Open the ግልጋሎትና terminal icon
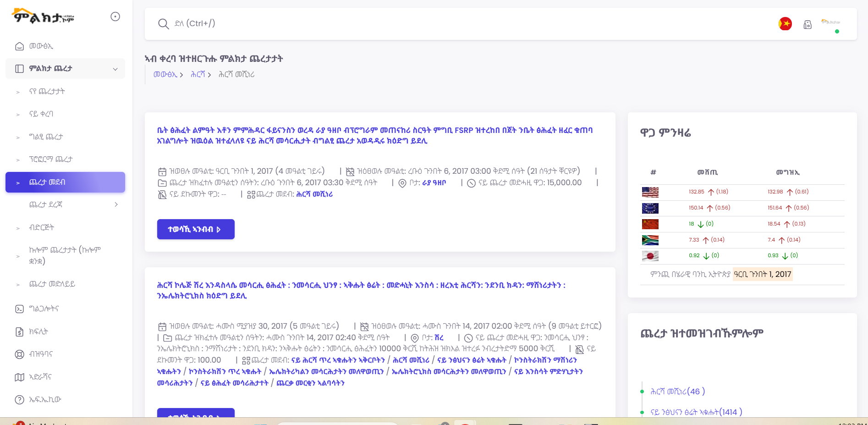Image resolution: width=868 pixels, height=425 pixels. [x=19, y=309]
